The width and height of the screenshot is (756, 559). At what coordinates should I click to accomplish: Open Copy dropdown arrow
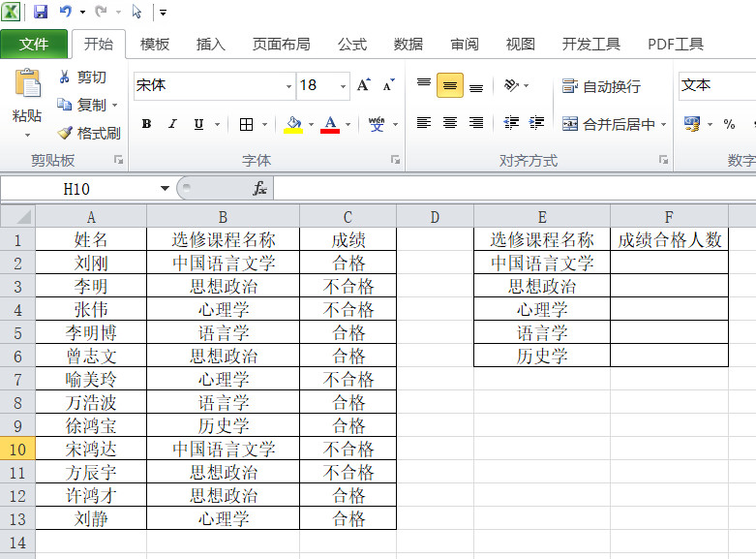[x=115, y=105]
